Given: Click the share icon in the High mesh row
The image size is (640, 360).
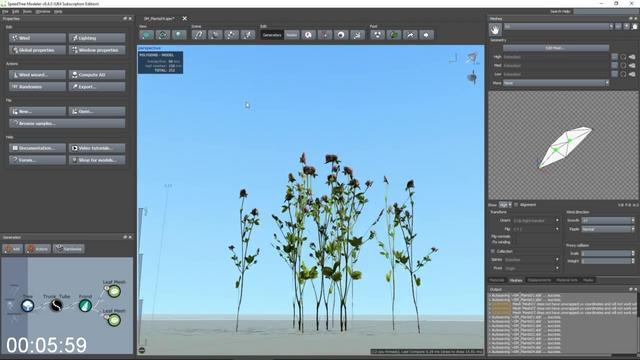Looking at the screenshot, I should (x=632, y=57).
